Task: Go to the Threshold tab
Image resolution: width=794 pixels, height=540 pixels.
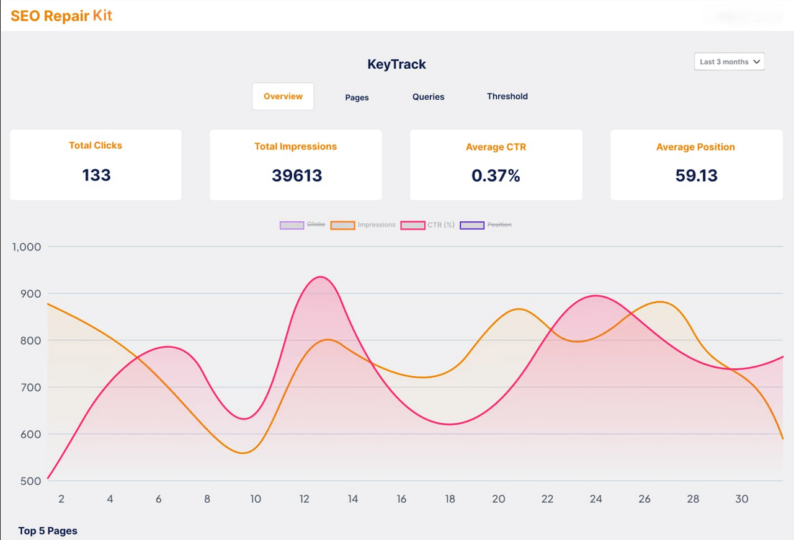Action: pos(507,97)
